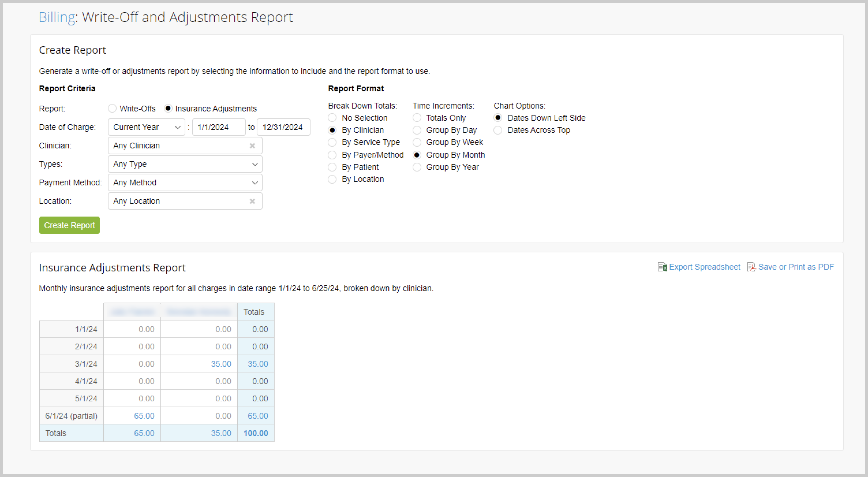Click the Insurance Adjustments Report heading
868x477 pixels.
pos(112,268)
